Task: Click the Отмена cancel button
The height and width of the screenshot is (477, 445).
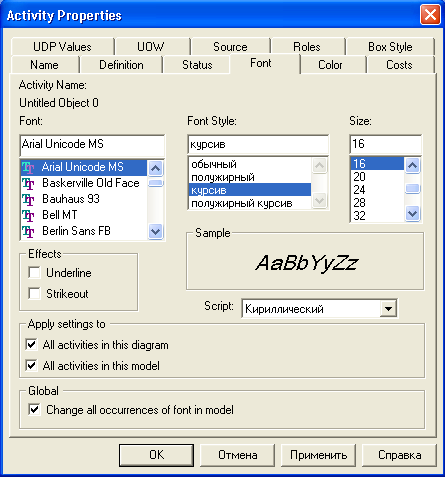Action: tap(238, 455)
